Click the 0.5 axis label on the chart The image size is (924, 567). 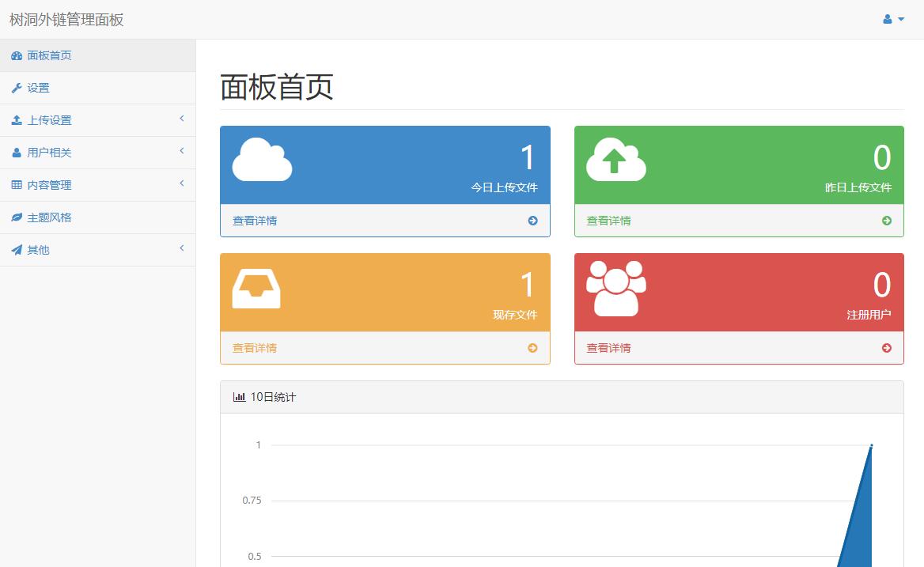click(255, 557)
